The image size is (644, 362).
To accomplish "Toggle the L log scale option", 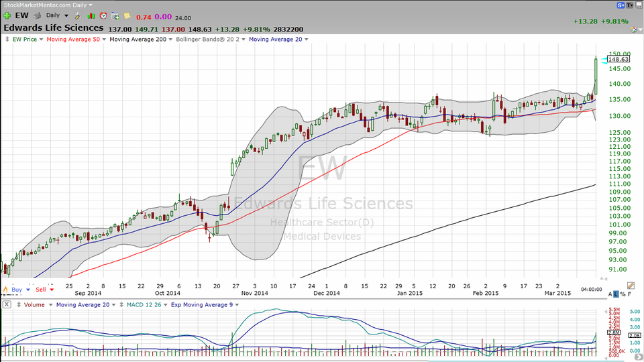I will (616, 294).
